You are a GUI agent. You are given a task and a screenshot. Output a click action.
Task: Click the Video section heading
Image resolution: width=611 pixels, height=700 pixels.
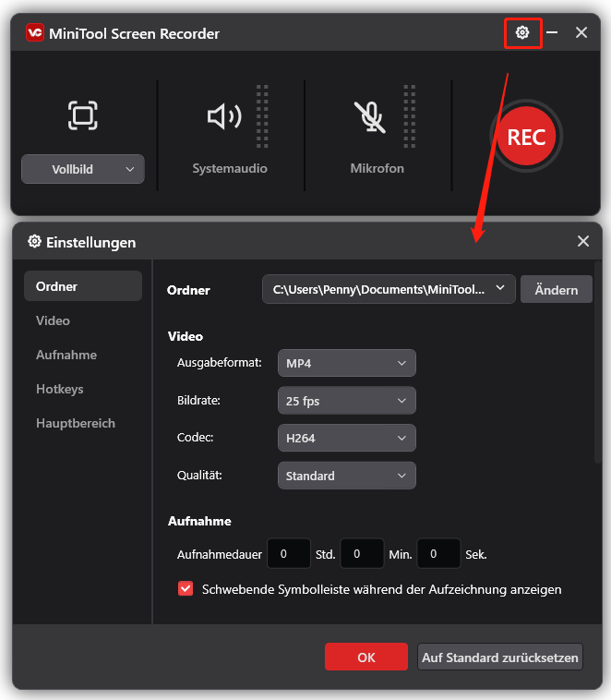(x=186, y=336)
